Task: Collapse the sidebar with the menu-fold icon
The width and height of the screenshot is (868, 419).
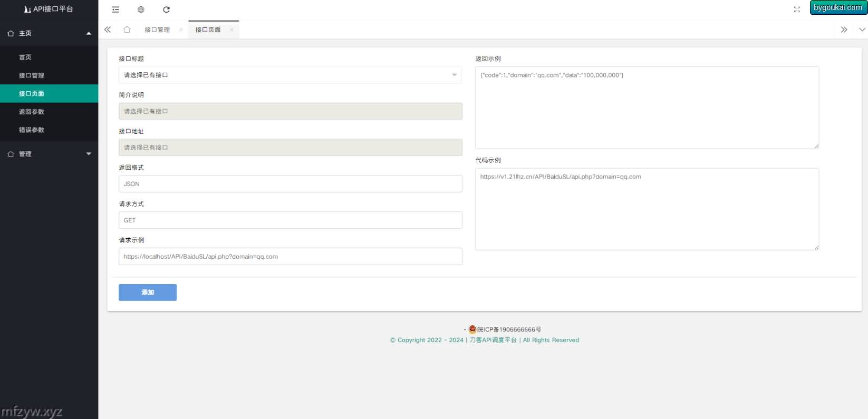Action: pos(115,9)
